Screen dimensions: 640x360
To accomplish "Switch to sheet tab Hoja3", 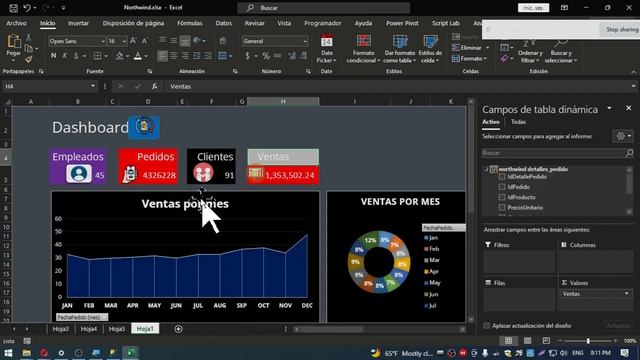I will [61, 329].
